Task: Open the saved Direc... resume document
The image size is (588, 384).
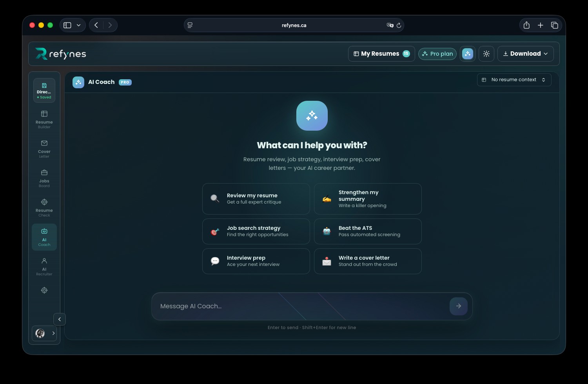Action: [44, 91]
